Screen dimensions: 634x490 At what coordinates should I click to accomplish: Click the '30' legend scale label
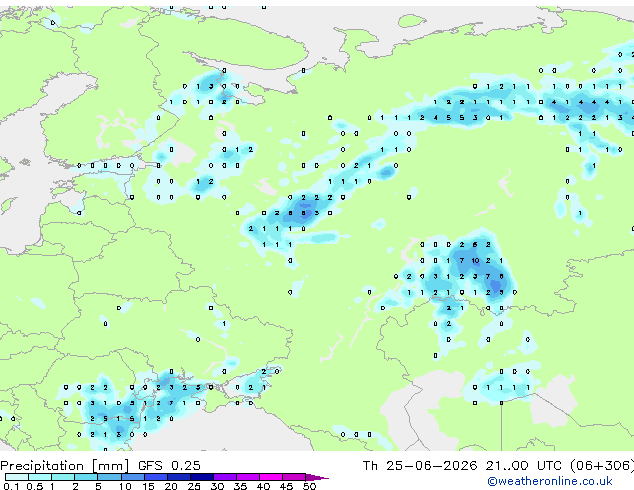point(217,486)
